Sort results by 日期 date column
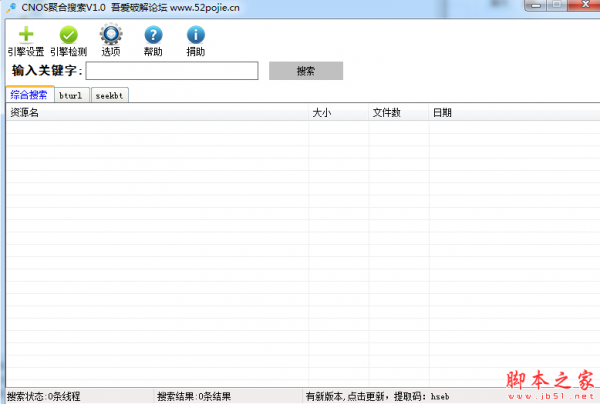The width and height of the screenshot is (600, 404). click(x=512, y=113)
